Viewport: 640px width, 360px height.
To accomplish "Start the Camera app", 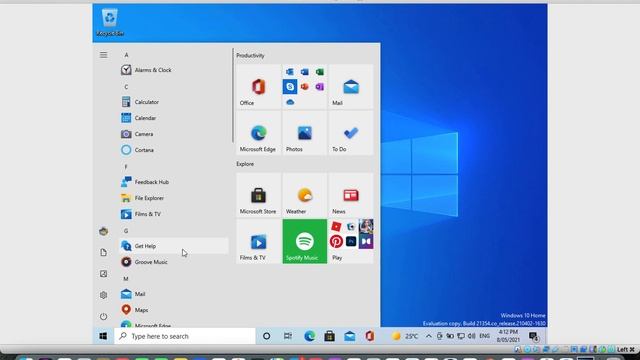I will pyautogui.click(x=174, y=134).
